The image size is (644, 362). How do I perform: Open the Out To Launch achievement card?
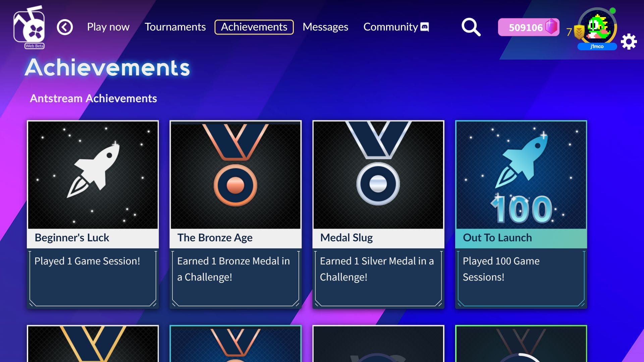[x=521, y=215]
